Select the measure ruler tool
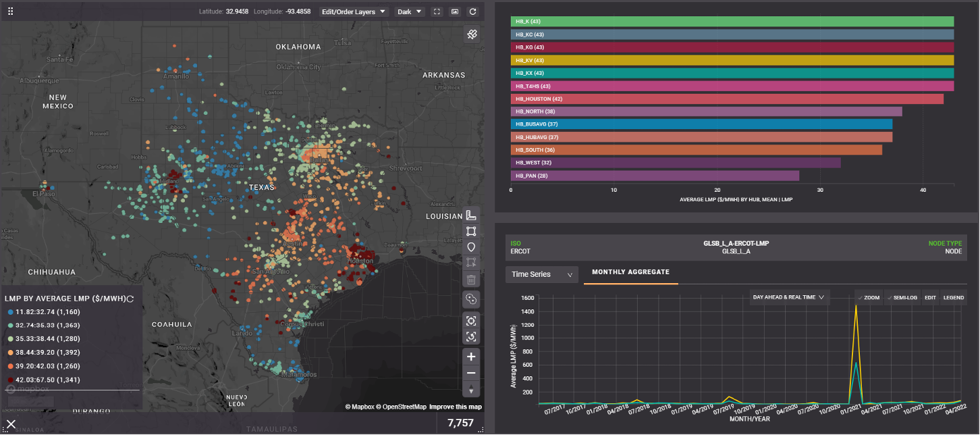The width and height of the screenshot is (980, 435). pyautogui.click(x=471, y=215)
